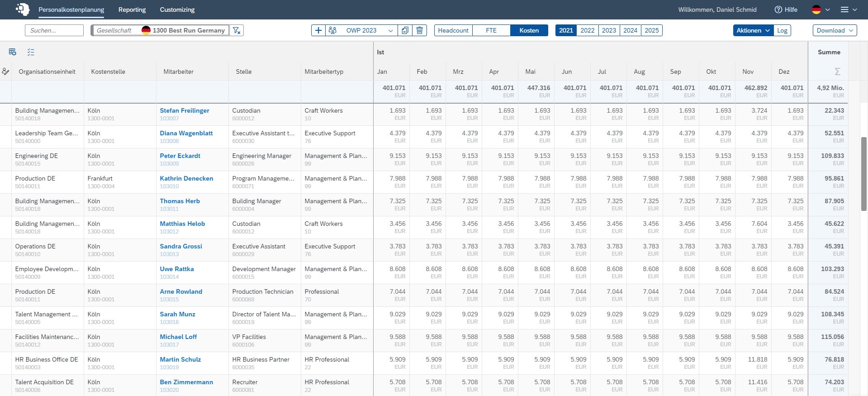868x396 pixels.
Task: Click the vertical scrollbar thumb of the table
Action: click(x=863, y=173)
